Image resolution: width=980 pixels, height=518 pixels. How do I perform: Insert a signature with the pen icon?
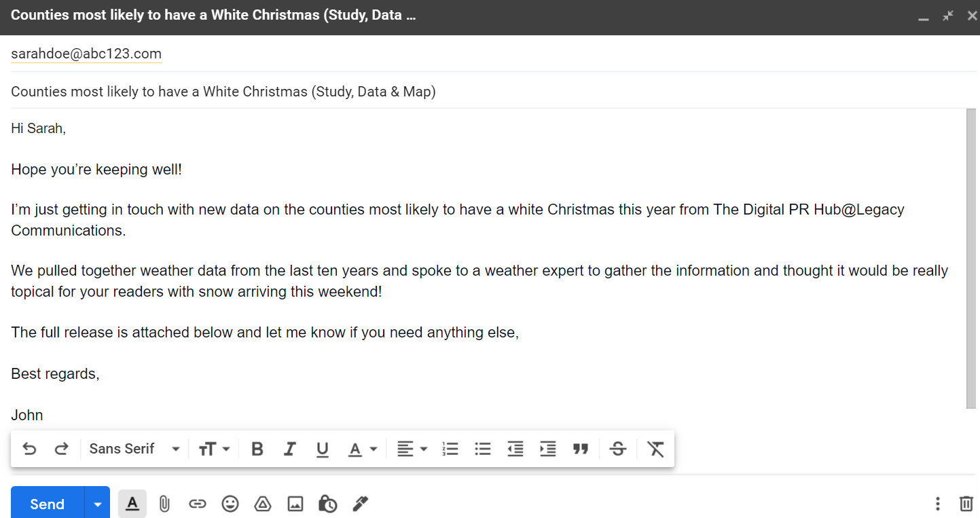coord(361,504)
